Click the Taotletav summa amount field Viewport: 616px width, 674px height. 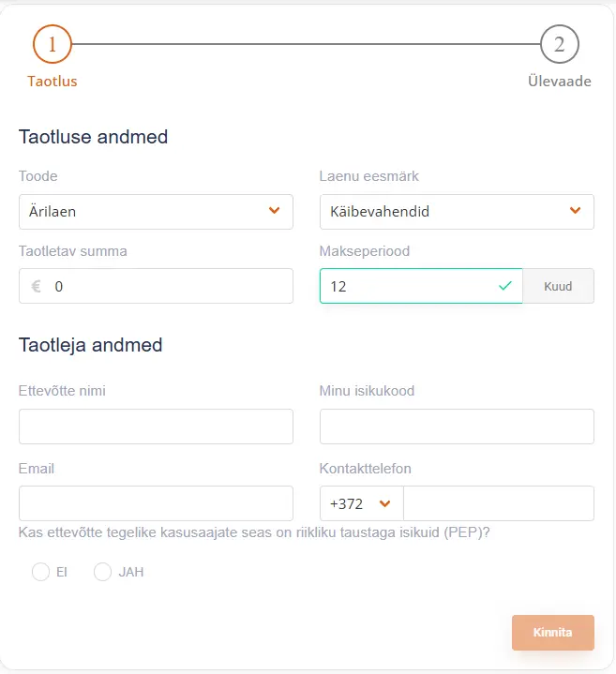[156, 286]
